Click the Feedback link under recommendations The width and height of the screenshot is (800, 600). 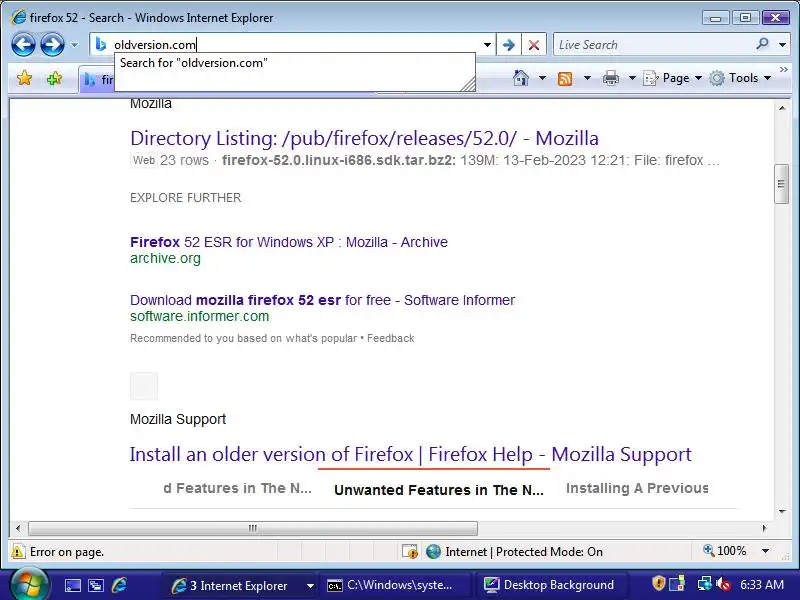(391, 338)
